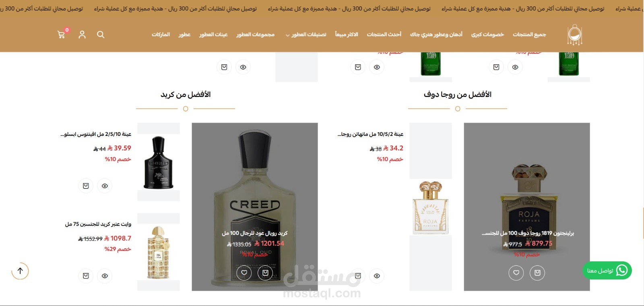Open جميع المنتجات menu item
The width and height of the screenshot is (644, 306).
click(x=529, y=35)
